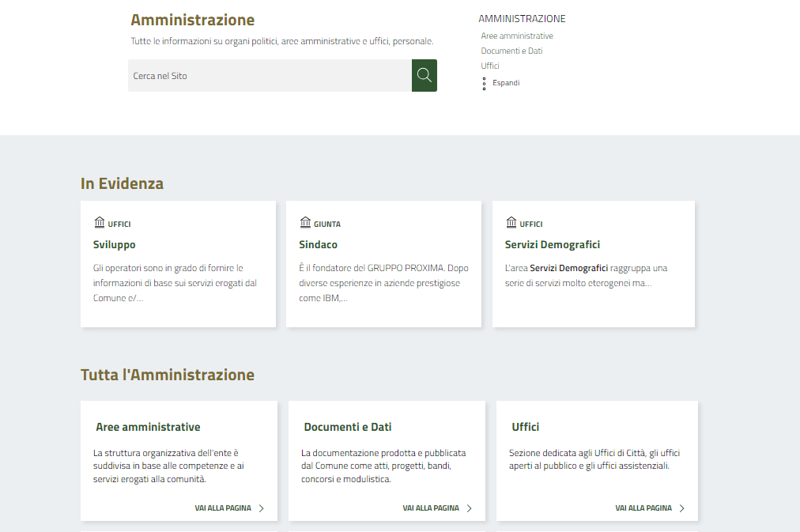Viewport: 800px width, 532px height.
Task: Go to Uffici in the side menu
Action: 490,66
